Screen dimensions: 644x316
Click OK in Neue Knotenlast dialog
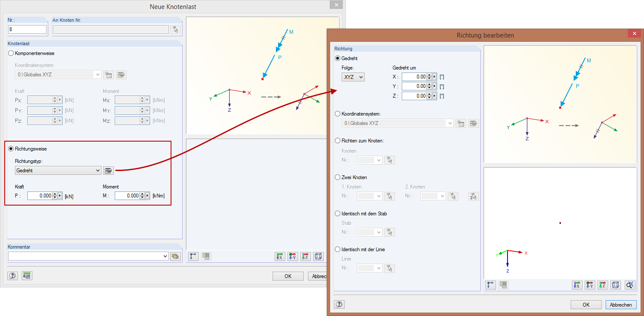pyautogui.click(x=288, y=276)
